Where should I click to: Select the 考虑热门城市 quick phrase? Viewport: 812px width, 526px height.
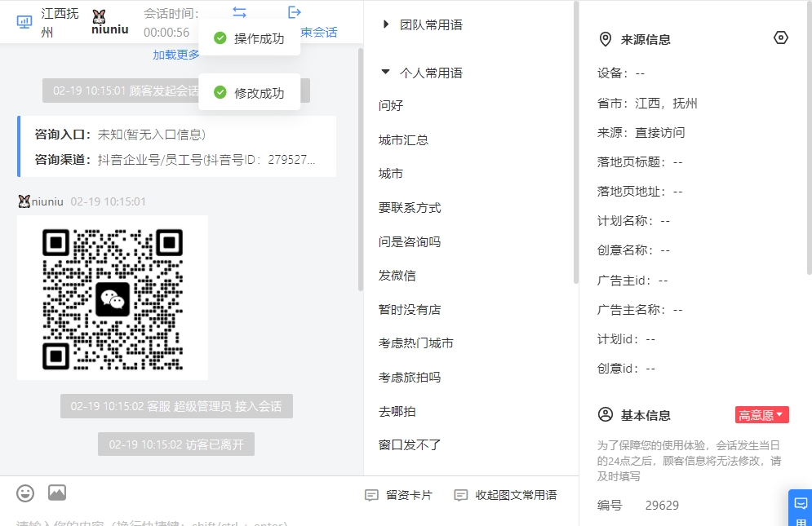click(416, 343)
